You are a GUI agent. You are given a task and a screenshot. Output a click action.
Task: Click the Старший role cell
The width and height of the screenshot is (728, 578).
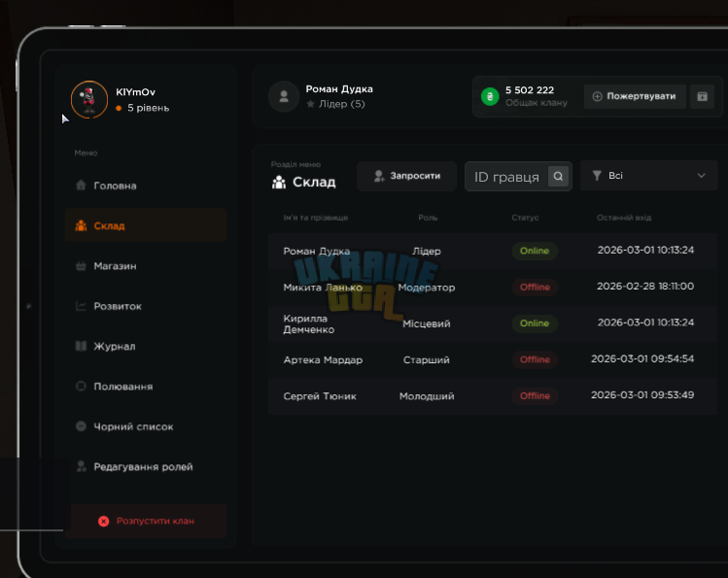pyautogui.click(x=427, y=360)
